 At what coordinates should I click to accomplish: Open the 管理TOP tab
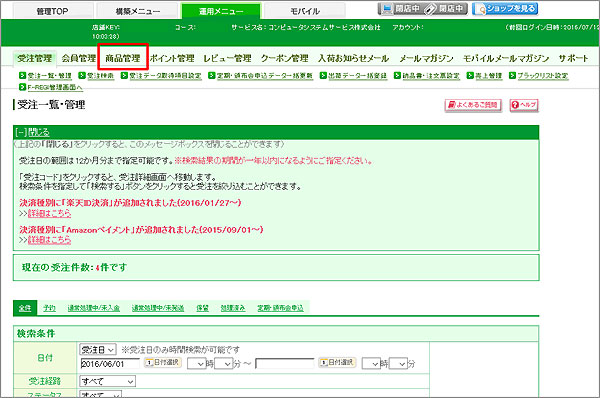52,11
